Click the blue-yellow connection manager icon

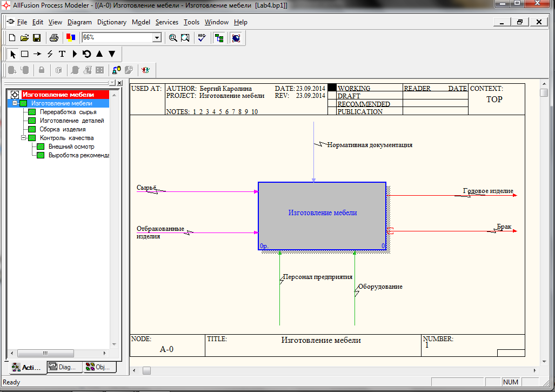tap(116, 70)
